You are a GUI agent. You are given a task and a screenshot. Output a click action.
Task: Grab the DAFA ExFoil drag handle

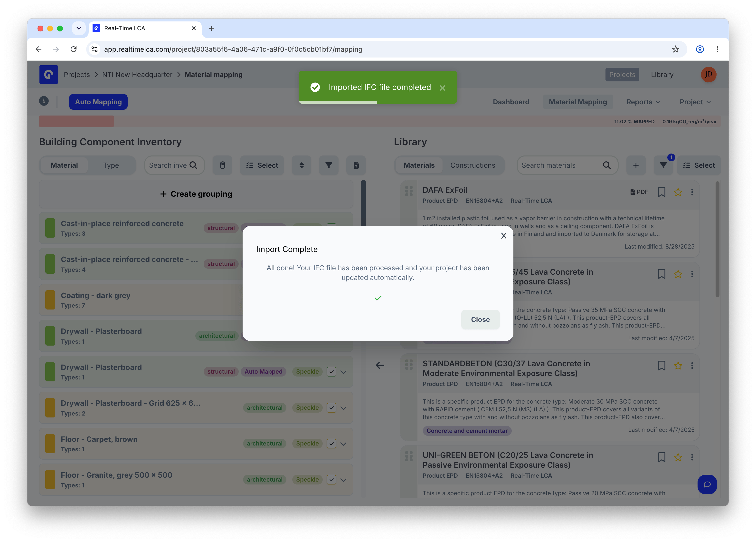point(409,191)
